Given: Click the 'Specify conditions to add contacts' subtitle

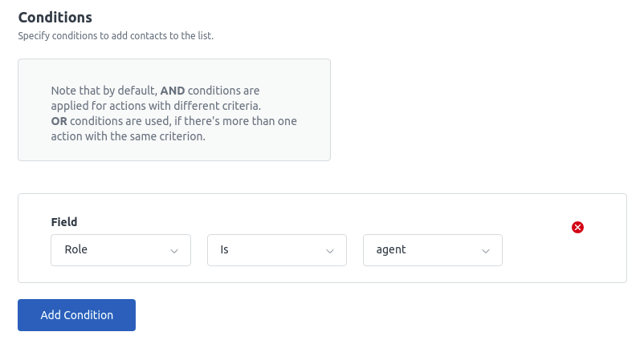Looking at the screenshot, I should click(116, 35).
